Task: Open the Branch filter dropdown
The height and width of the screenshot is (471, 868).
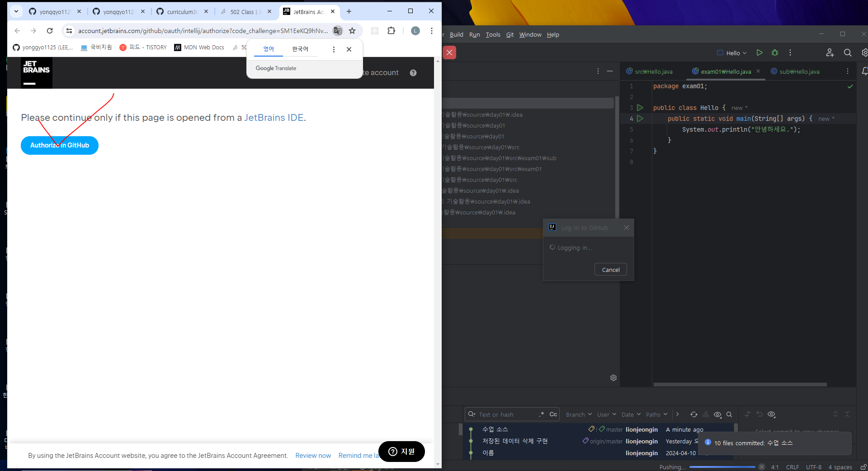Action: tap(579, 414)
